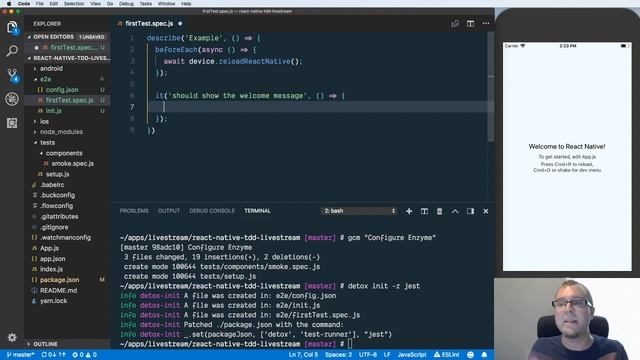Click the master branch indicator
640x360 pixels.
coord(20,355)
